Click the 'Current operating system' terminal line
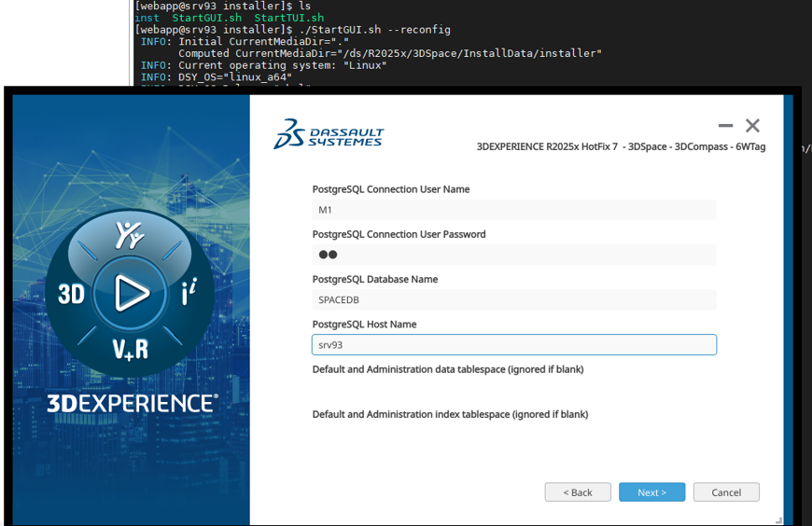Viewport: 812px width, 526px height. point(263,65)
